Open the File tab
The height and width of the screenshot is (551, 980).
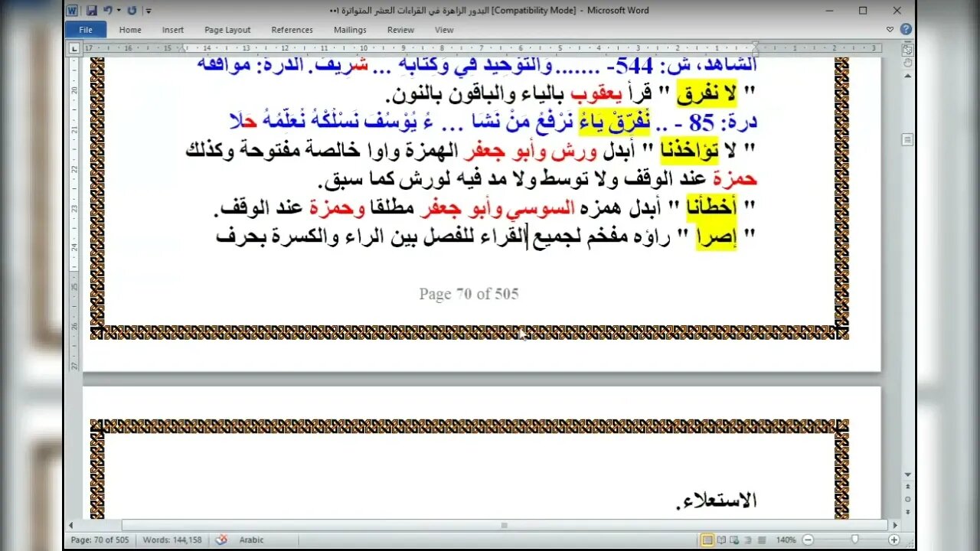86,30
